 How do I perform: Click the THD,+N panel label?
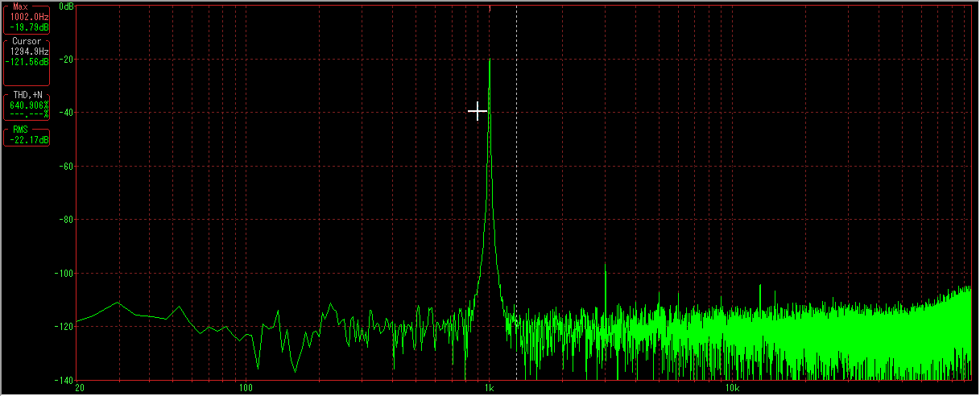(x=27, y=95)
